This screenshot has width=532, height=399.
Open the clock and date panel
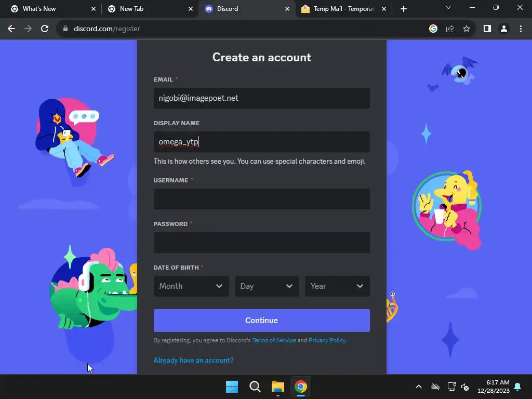pyautogui.click(x=494, y=387)
